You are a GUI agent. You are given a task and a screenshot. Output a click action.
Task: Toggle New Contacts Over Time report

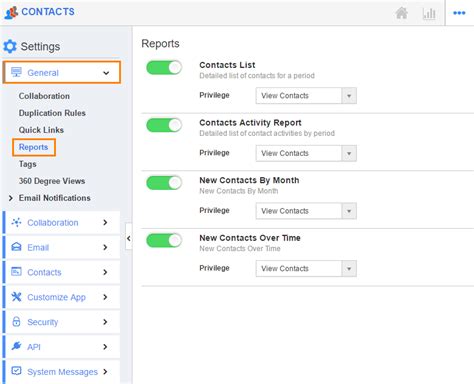pyautogui.click(x=164, y=240)
